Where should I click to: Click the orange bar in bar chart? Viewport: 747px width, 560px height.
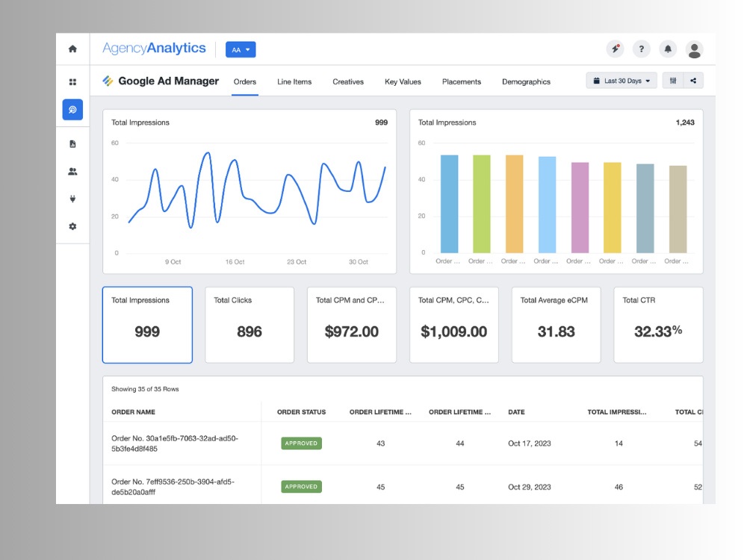click(515, 204)
